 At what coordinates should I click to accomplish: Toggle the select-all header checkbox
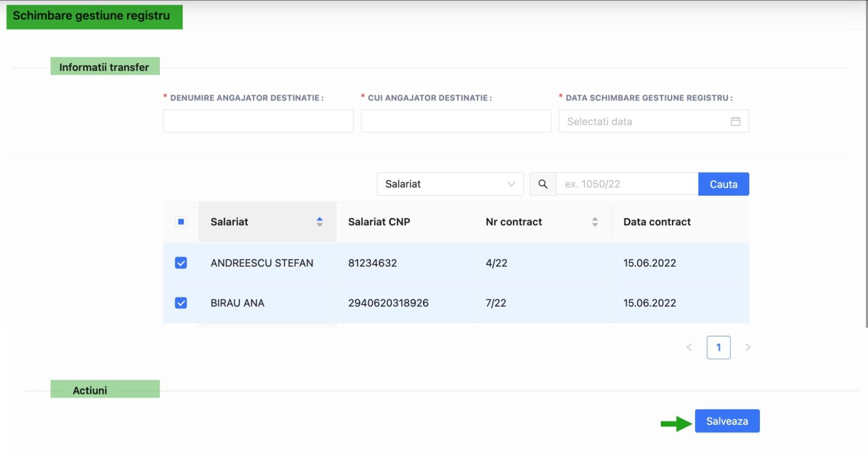coord(181,222)
